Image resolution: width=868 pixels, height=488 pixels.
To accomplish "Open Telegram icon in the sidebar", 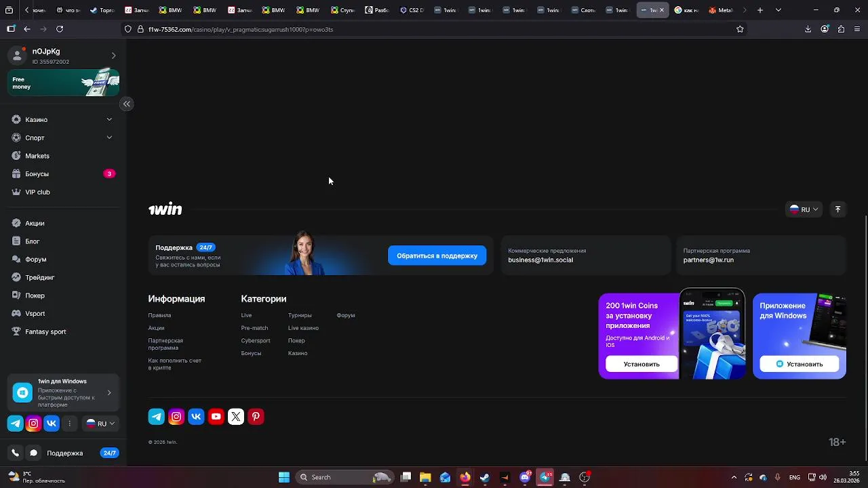I will point(15,424).
